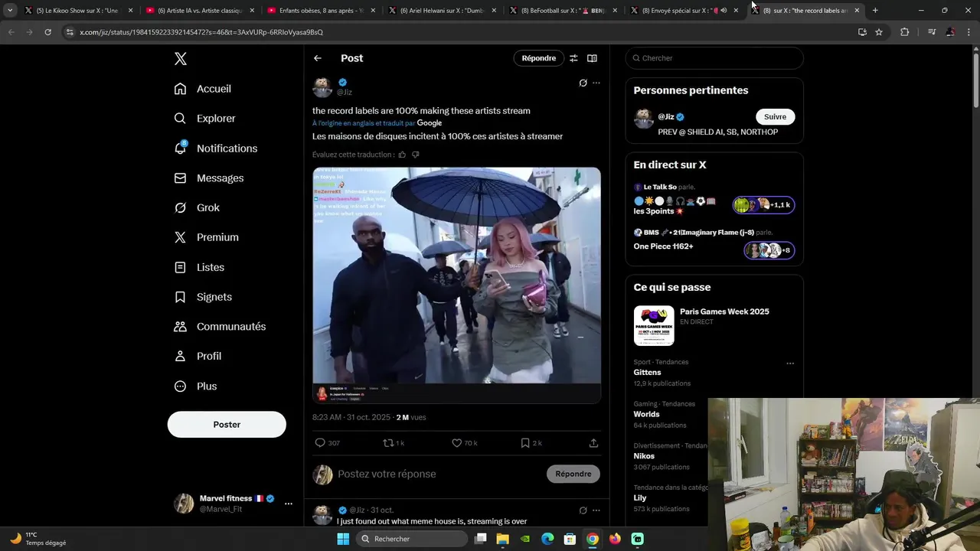Open @Jiz author avatar on post
980x551 pixels.
(322, 87)
